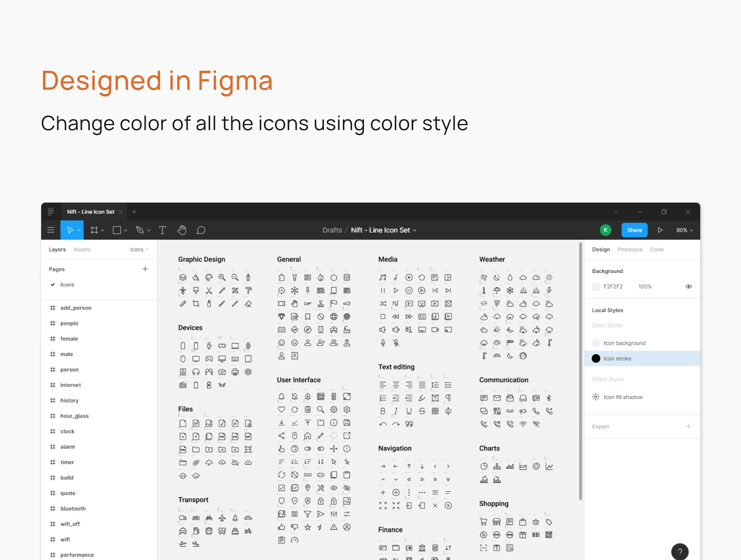Switch to the Code tab
Screen dimensions: 741x560
(657, 250)
